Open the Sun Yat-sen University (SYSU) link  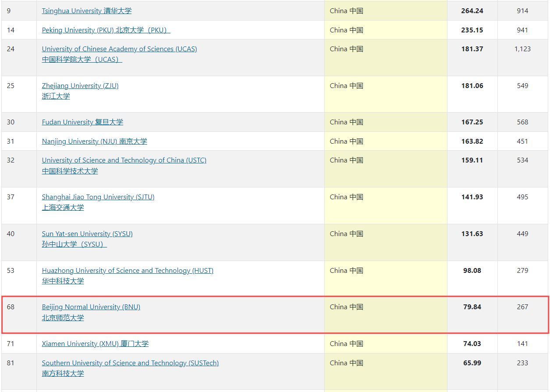[x=87, y=239]
